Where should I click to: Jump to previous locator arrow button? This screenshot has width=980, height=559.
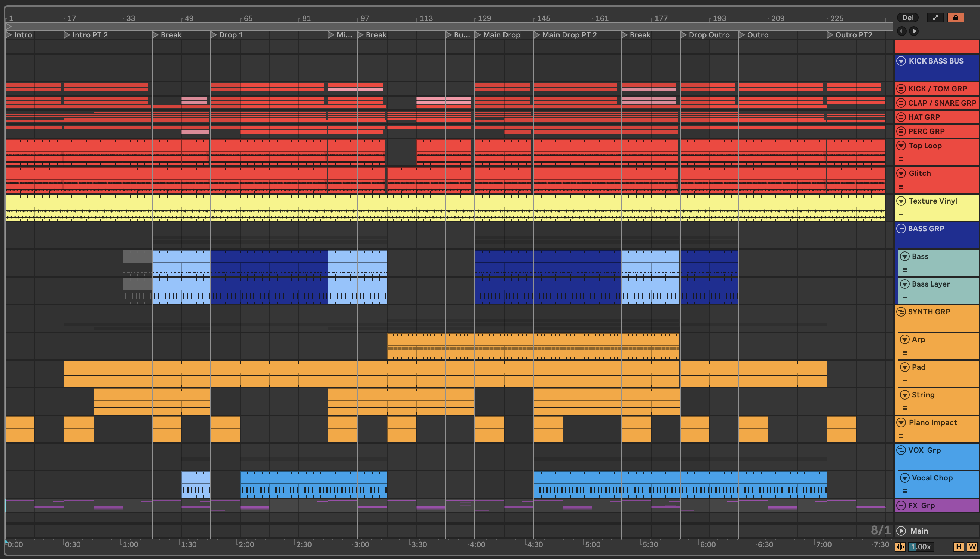click(x=902, y=31)
